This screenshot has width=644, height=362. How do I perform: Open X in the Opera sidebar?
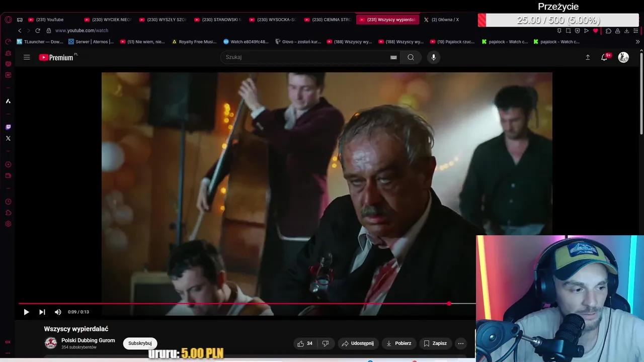[x=8, y=138]
